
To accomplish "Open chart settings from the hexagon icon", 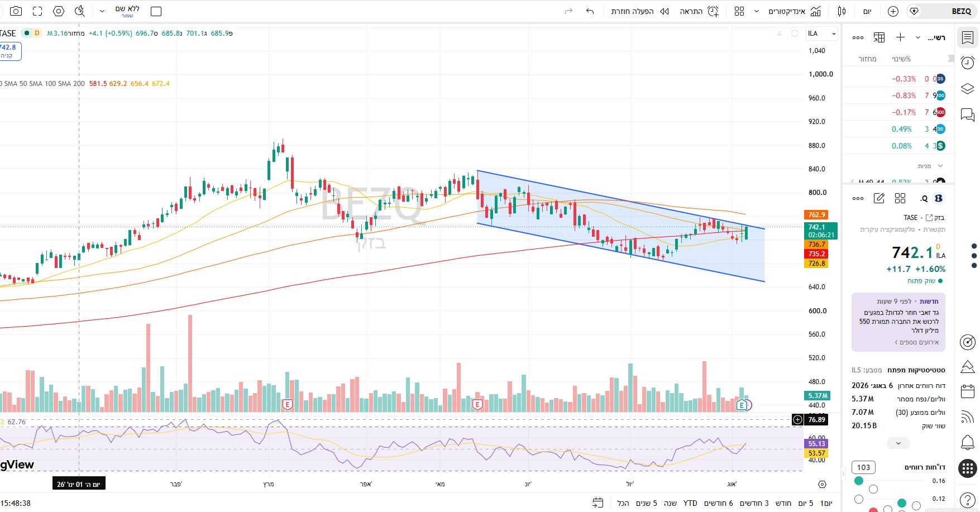I will point(59,11).
